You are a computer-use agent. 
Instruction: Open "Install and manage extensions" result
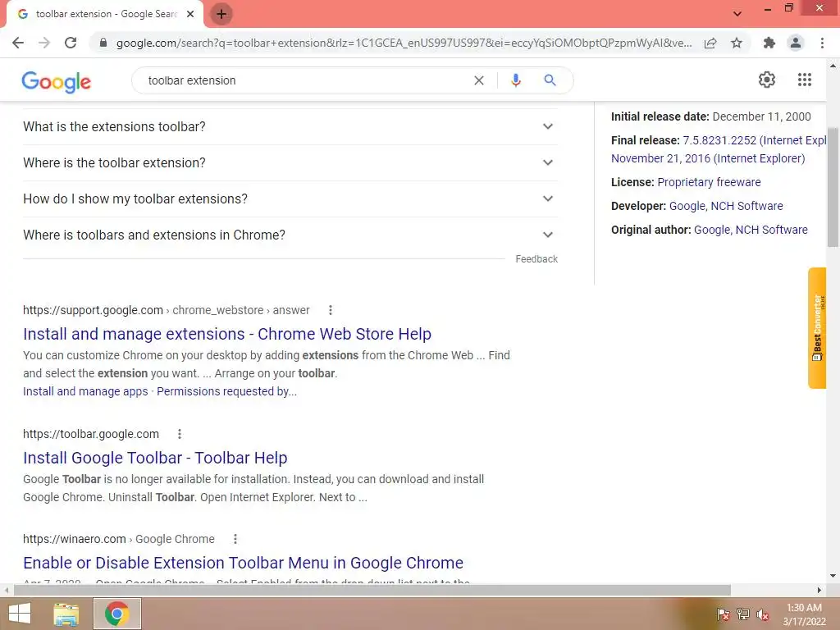(227, 334)
